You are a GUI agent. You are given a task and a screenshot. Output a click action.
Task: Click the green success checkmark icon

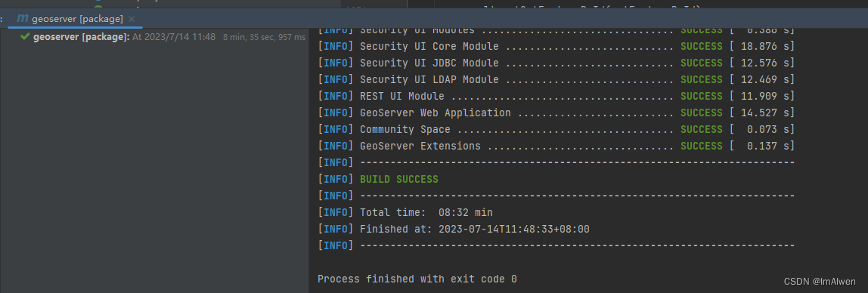(x=24, y=37)
